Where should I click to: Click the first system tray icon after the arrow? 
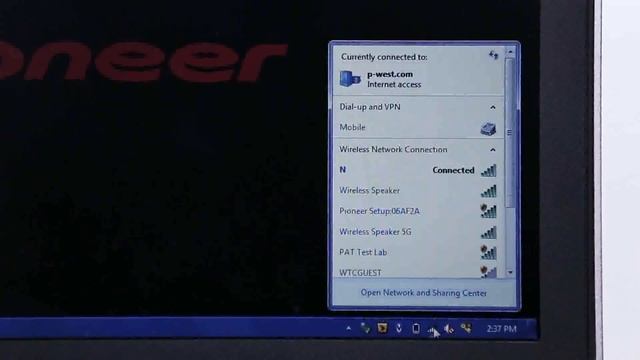[x=365, y=328]
